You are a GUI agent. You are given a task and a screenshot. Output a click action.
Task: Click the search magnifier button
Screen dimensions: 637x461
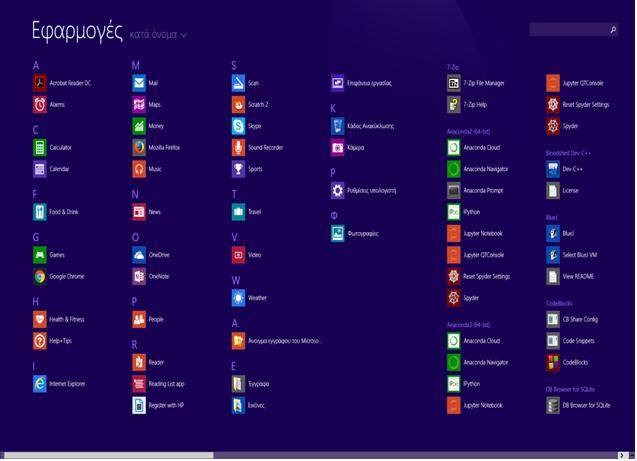coord(613,29)
